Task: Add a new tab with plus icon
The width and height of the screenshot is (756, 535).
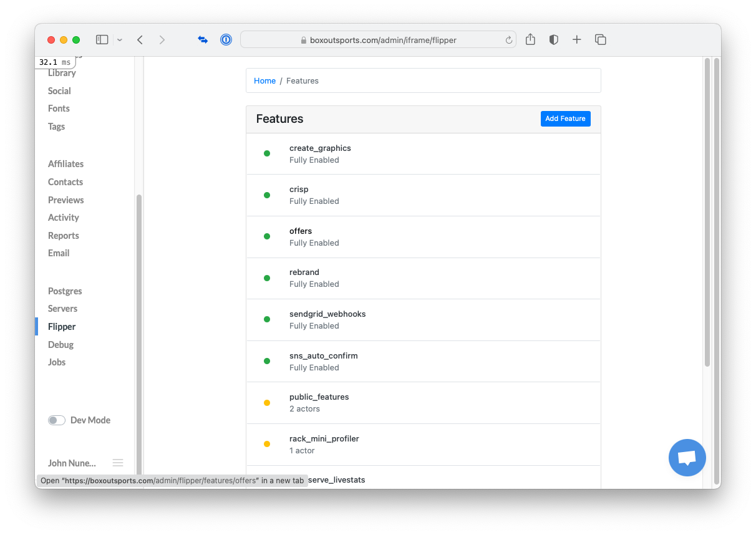Action: 577,40
